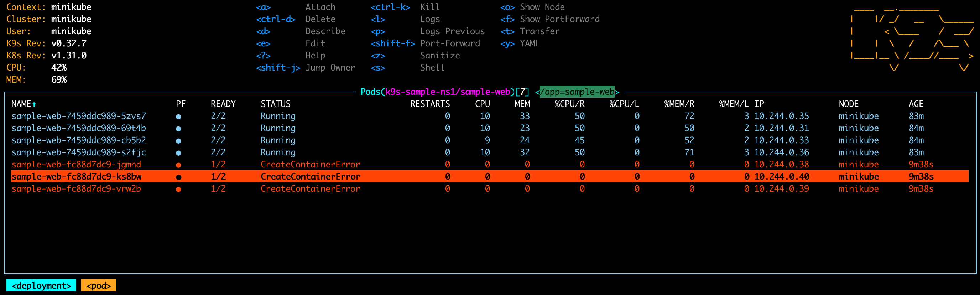Click the port-forward dot for pod sample-web-7459ddc989-69t4b
This screenshot has height=295, width=980.
[x=178, y=129]
